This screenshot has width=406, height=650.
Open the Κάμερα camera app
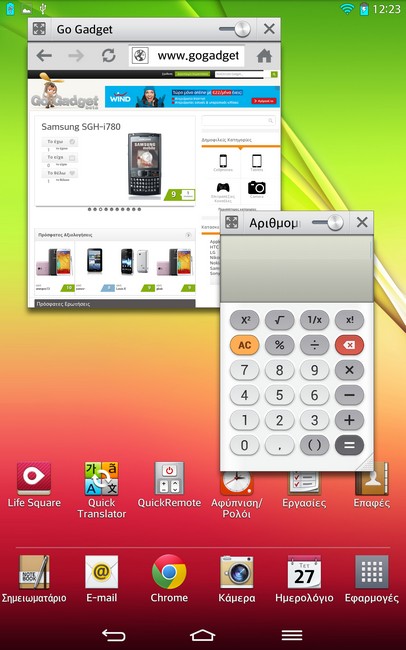pos(236,578)
